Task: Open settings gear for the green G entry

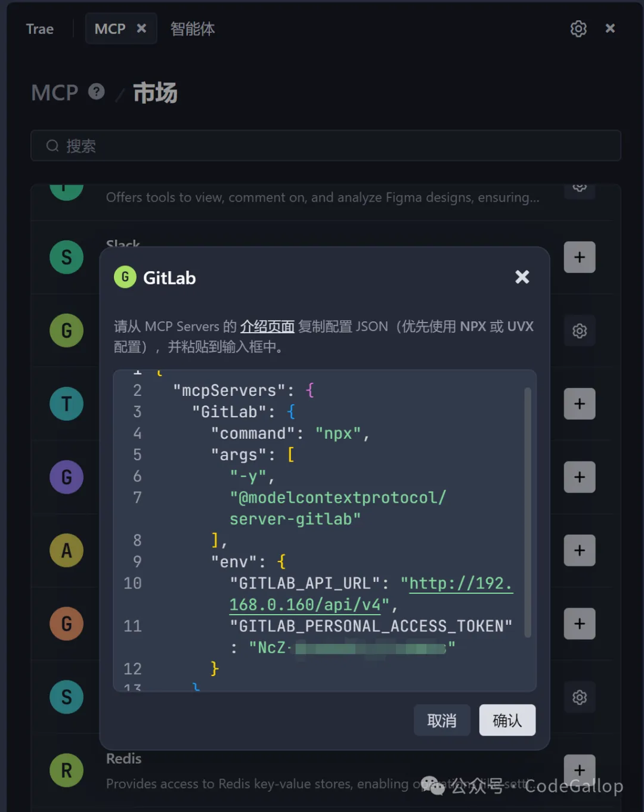Action: pyautogui.click(x=580, y=330)
